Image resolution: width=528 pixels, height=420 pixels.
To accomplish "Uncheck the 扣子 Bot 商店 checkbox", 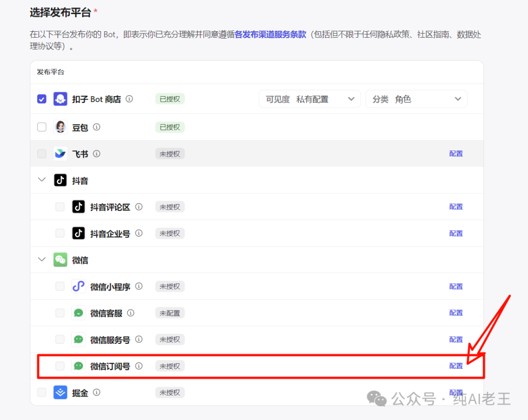I will [42, 99].
